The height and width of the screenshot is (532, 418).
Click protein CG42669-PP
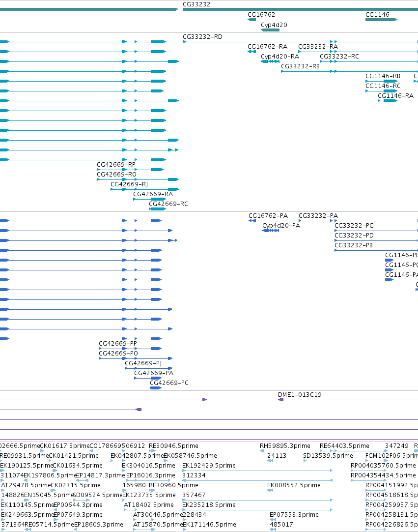click(117, 344)
